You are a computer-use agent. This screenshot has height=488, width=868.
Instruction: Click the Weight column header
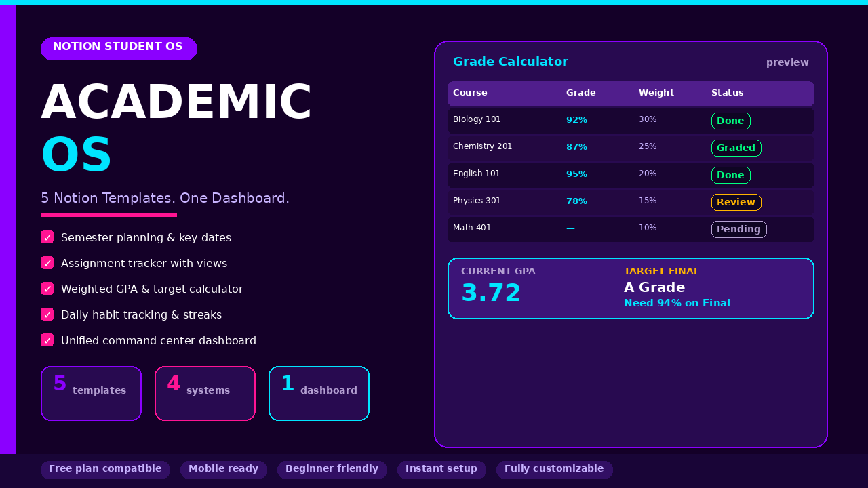[656, 93]
